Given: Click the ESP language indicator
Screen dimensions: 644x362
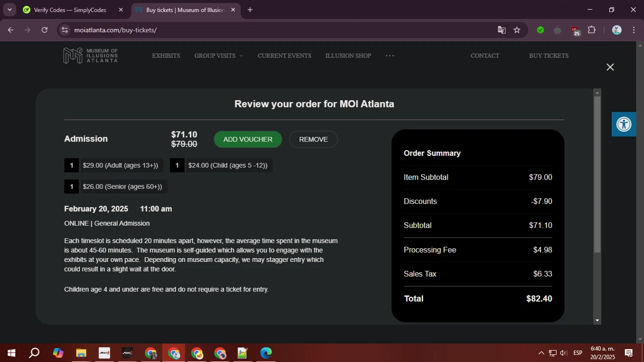Looking at the screenshot, I should tap(578, 353).
